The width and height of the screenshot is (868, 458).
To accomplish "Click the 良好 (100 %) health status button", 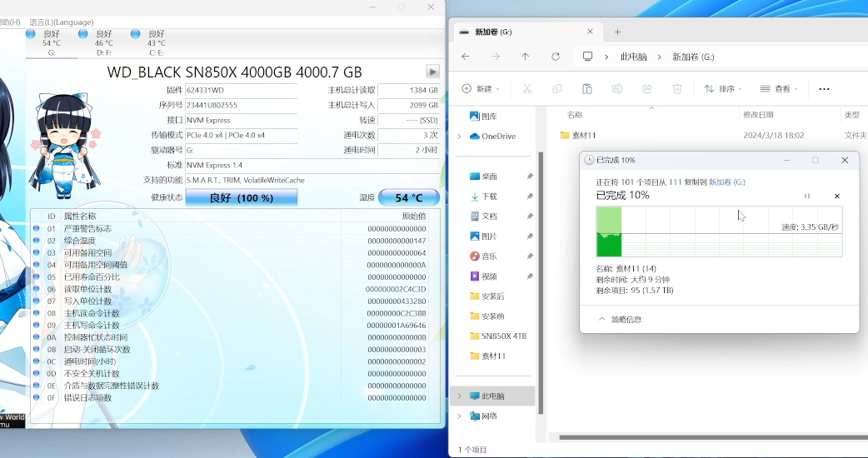I will [x=242, y=197].
